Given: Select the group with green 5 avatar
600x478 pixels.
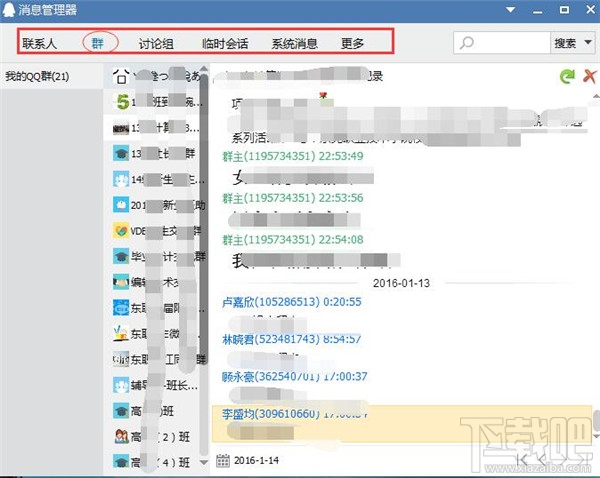Looking at the screenshot, I should click(x=121, y=102).
